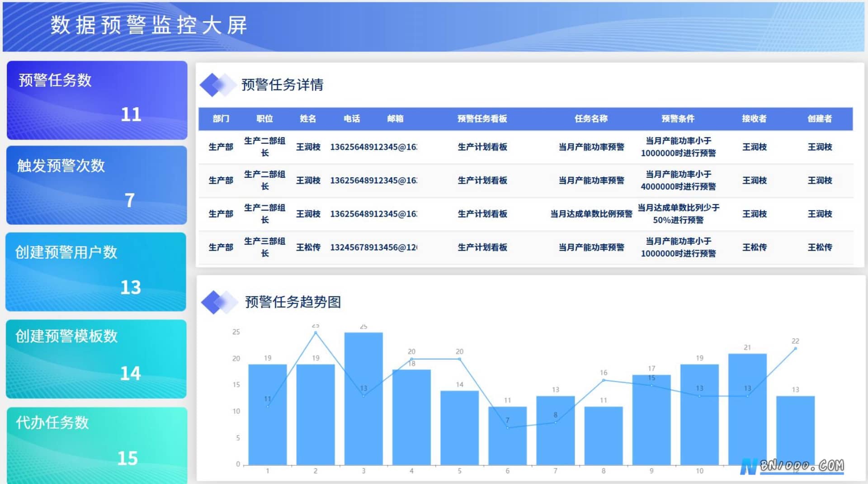This screenshot has width=868, height=484.
Task: Click the line peak point at month 2
Action: point(316,332)
